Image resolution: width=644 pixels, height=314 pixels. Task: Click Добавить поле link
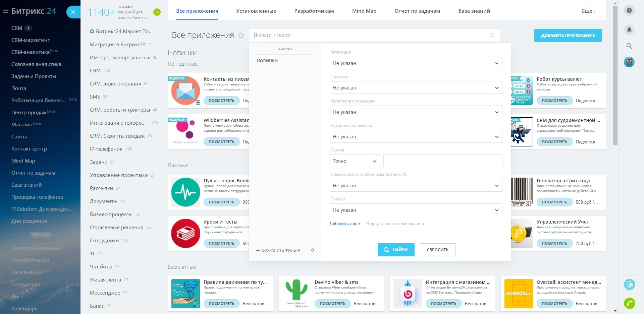pyautogui.click(x=344, y=224)
